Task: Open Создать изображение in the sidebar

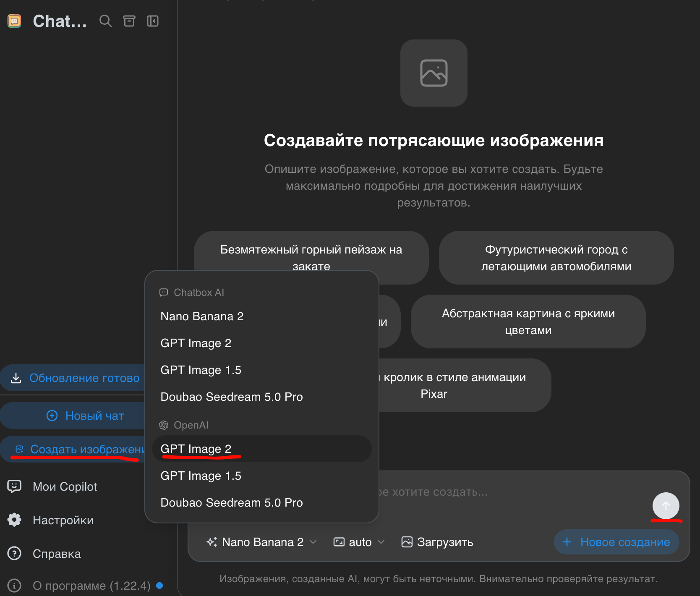Action: pyautogui.click(x=73, y=449)
